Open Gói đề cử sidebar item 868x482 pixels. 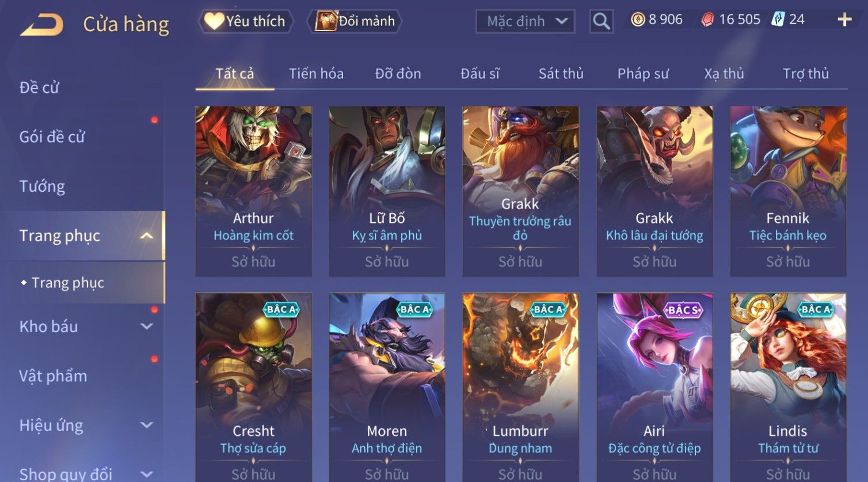pyautogui.click(x=52, y=137)
